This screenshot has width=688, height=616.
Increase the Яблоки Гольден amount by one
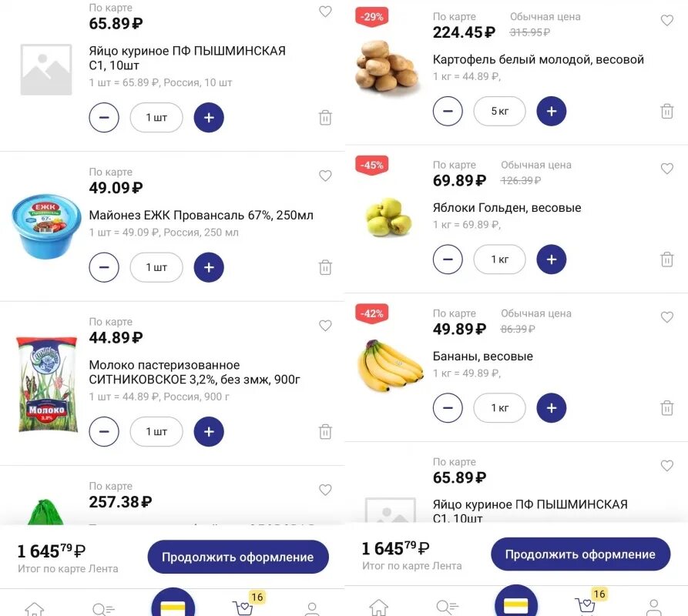[551, 259]
